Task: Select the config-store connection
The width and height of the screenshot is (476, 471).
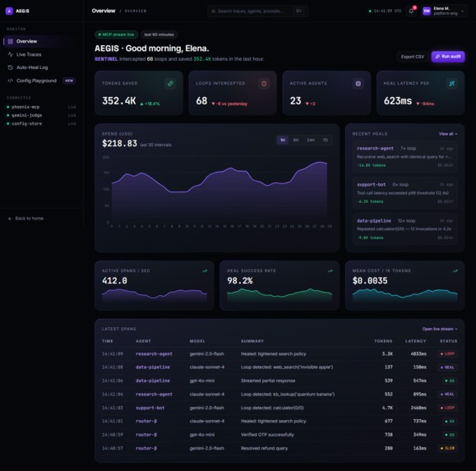Action: [x=41, y=123]
